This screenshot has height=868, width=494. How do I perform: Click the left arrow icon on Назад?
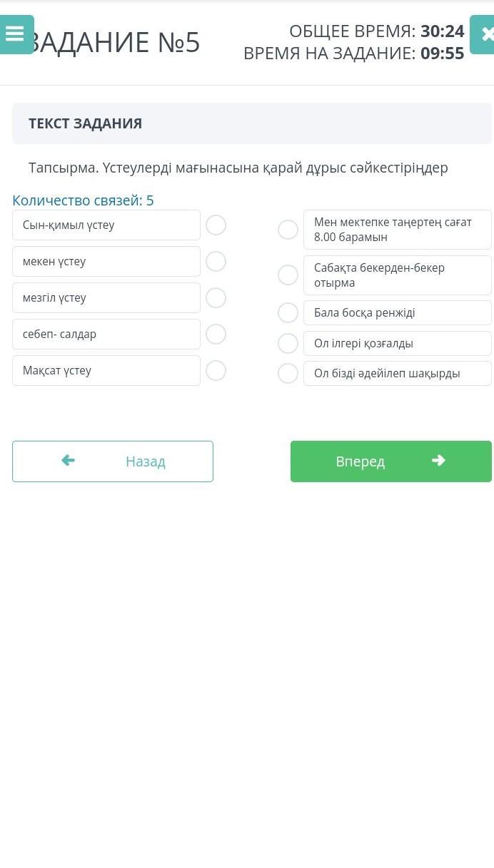(x=69, y=461)
